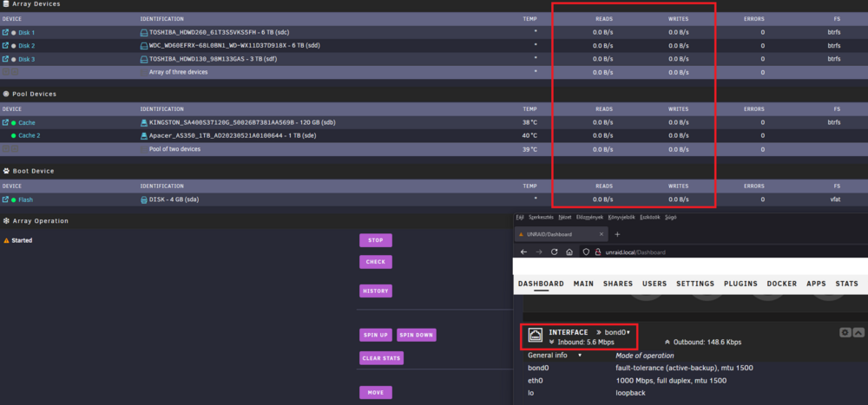Click the Clear Stats button
868x405 pixels.
pos(381,358)
